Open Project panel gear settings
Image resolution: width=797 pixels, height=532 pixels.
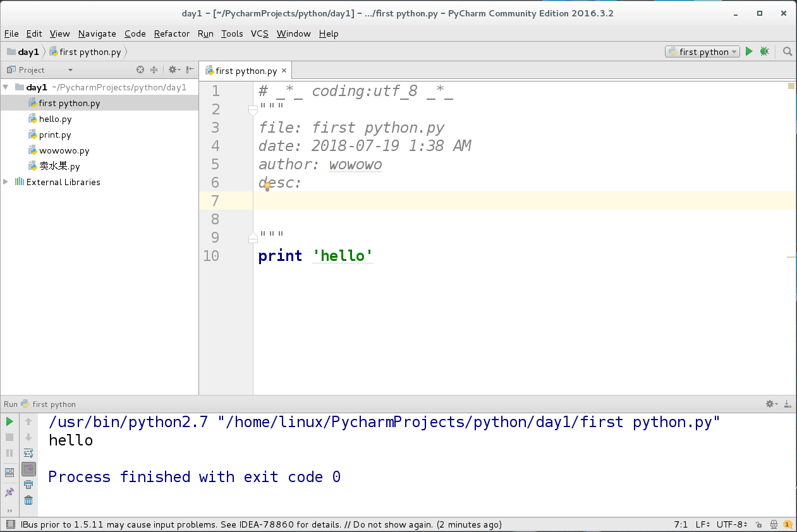[173, 70]
